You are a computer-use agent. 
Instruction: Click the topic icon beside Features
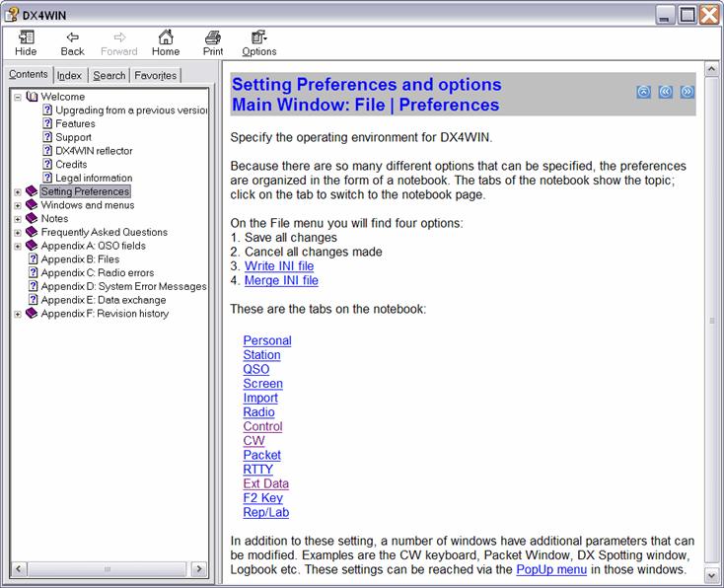tap(47, 123)
